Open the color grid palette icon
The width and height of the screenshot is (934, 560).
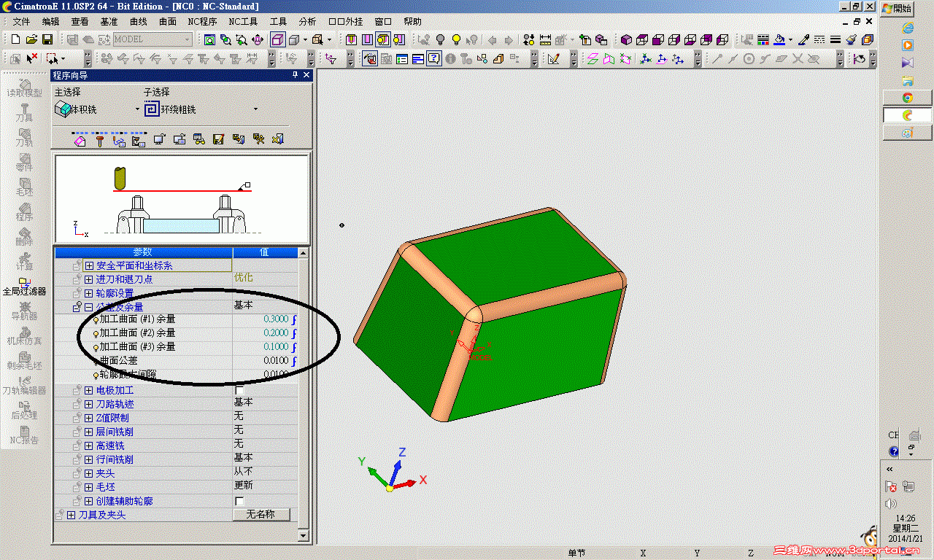point(763,39)
